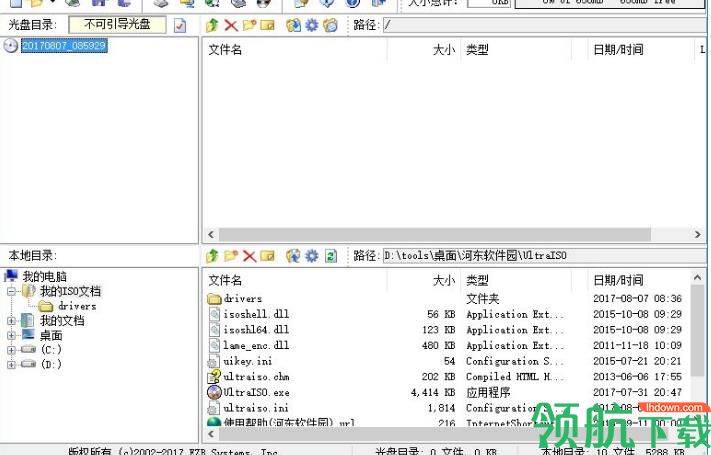Click the disc icon for 20170807_085929

pyautogui.click(x=10, y=45)
